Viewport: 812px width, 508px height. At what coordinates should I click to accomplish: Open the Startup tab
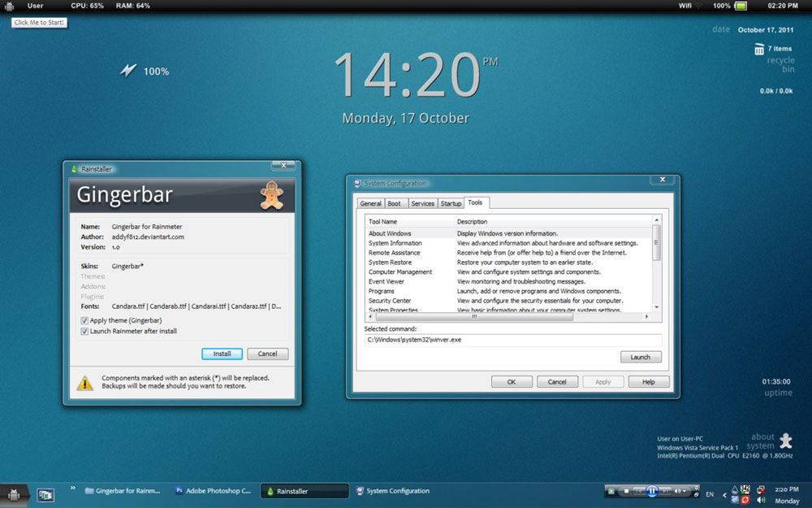point(451,203)
